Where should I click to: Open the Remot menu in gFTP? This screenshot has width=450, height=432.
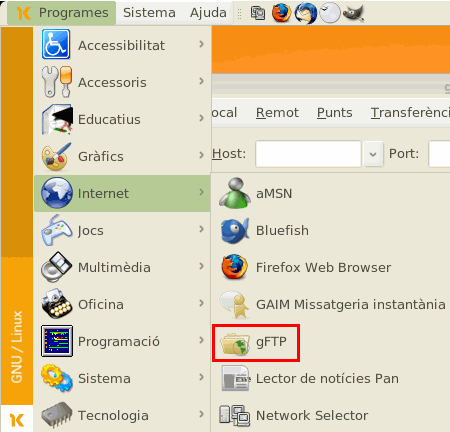click(277, 113)
